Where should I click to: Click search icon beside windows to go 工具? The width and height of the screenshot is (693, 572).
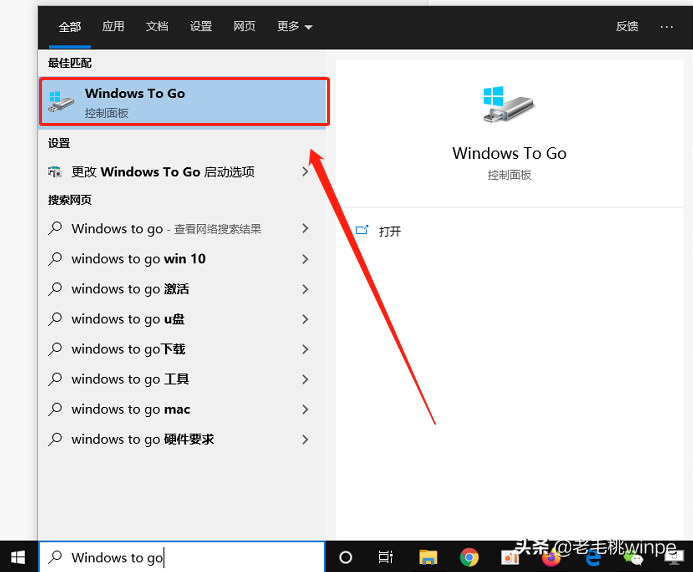tap(55, 379)
